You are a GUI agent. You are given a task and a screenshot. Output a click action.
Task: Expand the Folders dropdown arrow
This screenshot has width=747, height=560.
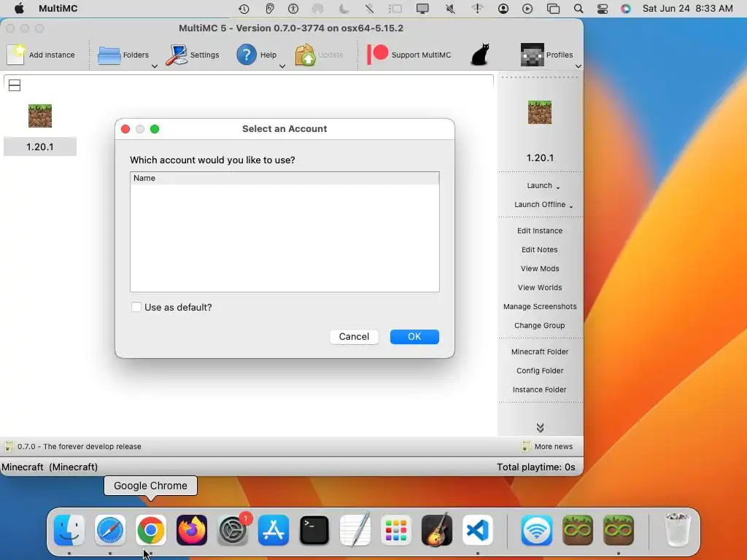[x=155, y=66]
